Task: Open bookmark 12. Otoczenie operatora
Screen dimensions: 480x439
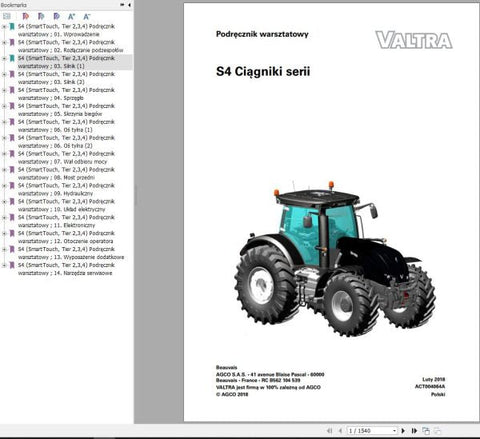Action: click(66, 237)
